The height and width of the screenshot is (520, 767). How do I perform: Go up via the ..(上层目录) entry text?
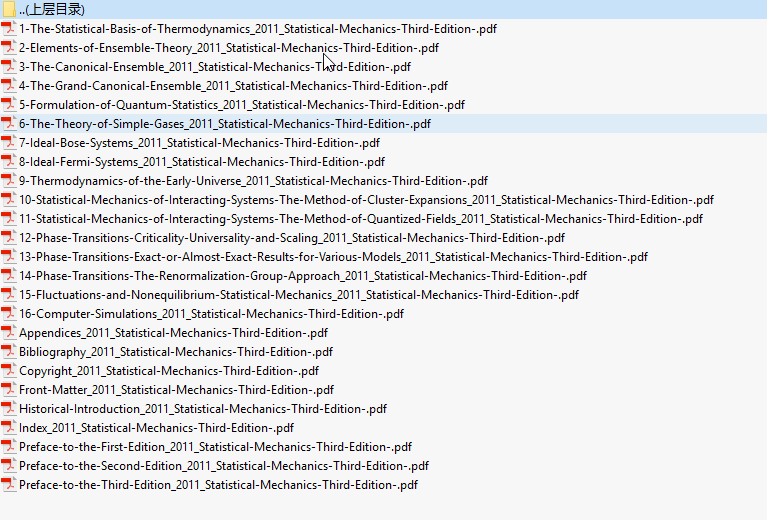coord(52,10)
